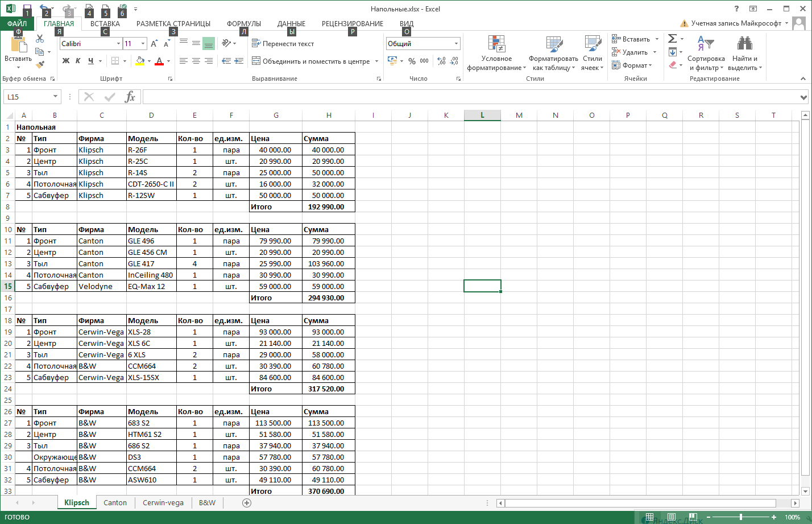Open Excel Help question mark
The image size is (812, 524).
[736, 9]
